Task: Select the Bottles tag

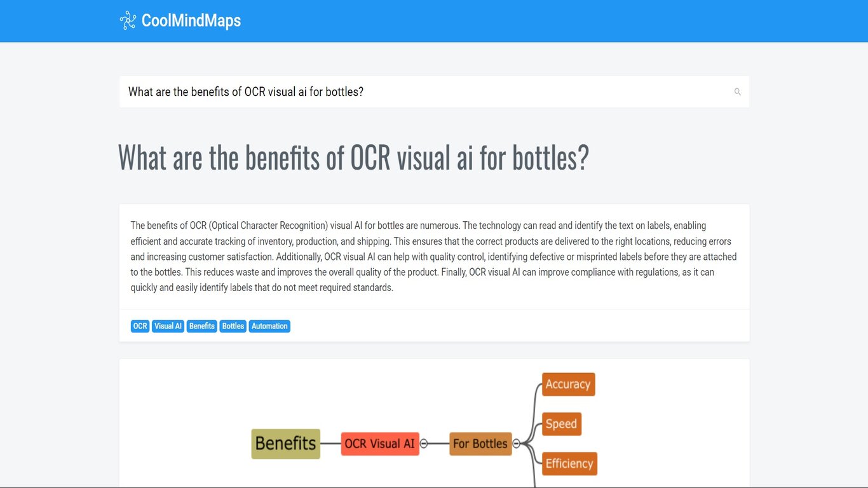Action: point(233,326)
